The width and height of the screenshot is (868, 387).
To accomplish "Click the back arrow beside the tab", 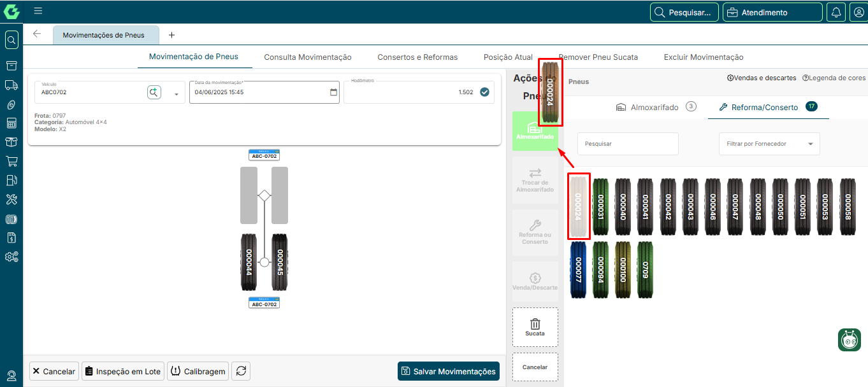I will [x=37, y=34].
